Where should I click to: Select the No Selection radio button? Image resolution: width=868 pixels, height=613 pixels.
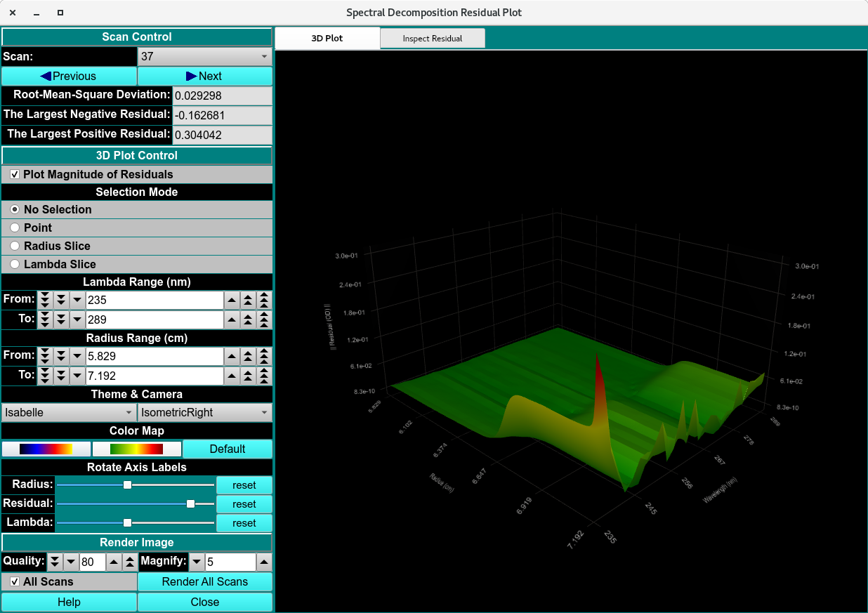(15, 209)
